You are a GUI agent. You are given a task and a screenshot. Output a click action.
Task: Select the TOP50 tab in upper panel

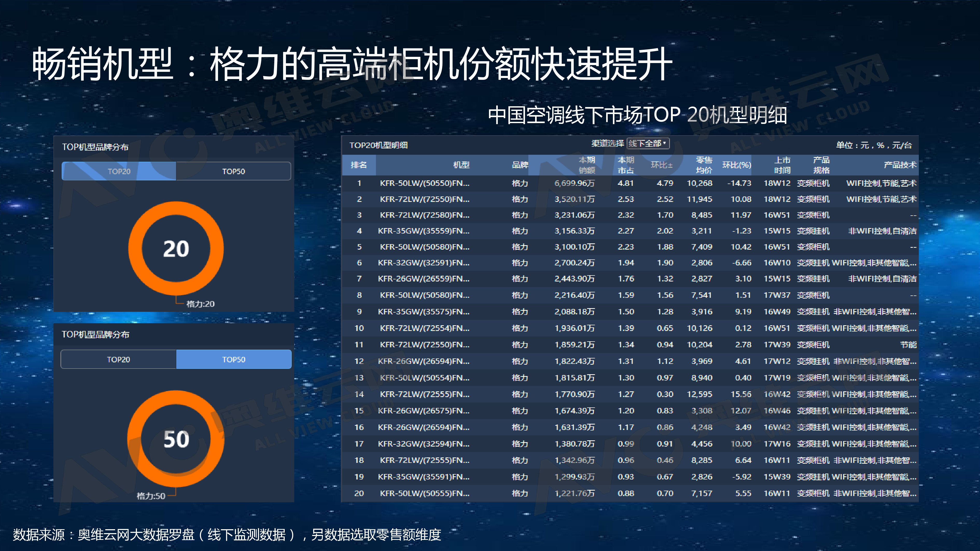(x=233, y=171)
